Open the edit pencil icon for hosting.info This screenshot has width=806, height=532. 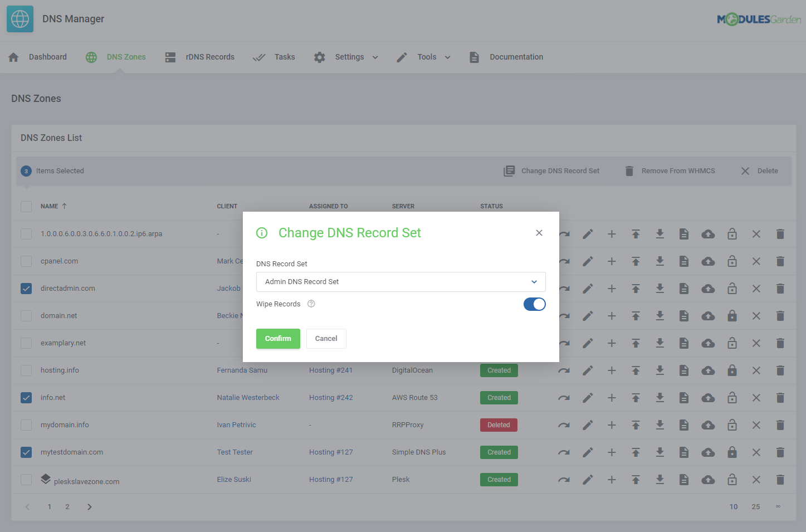588,370
